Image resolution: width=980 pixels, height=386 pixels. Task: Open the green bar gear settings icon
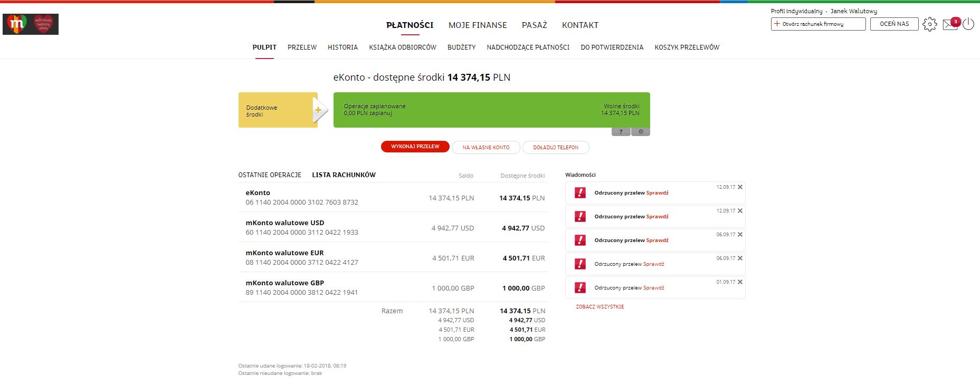click(x=641, y=132)
